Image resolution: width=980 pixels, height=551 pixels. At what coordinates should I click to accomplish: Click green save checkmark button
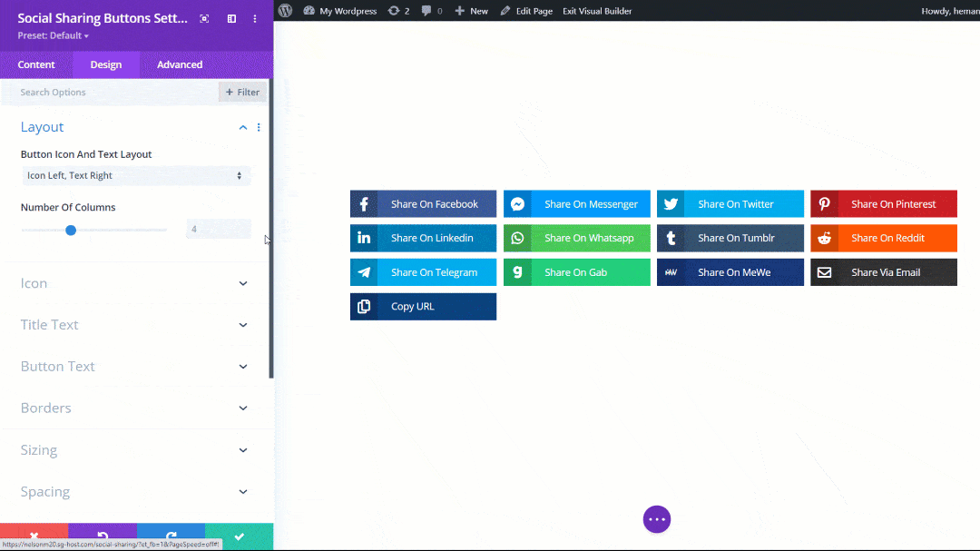tap(240, 536)
